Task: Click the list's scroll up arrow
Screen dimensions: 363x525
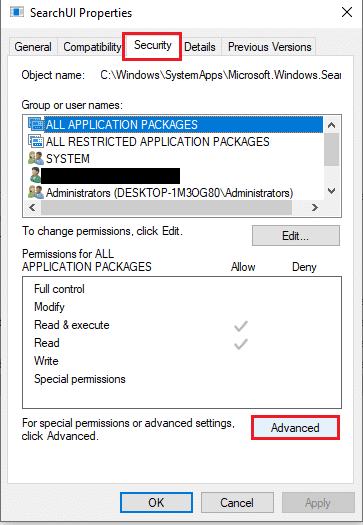Action: point(332,125)
